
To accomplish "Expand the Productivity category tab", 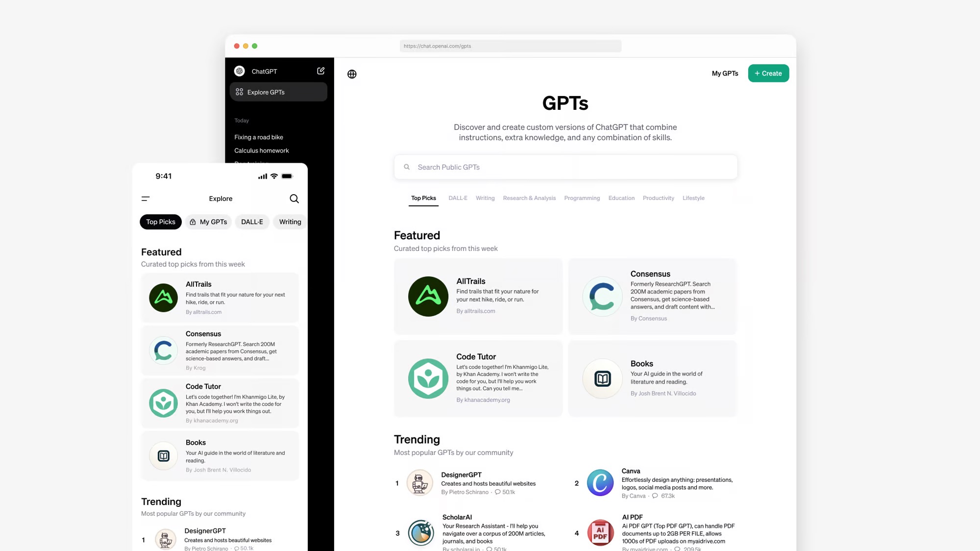I will [x=658, y=198].
